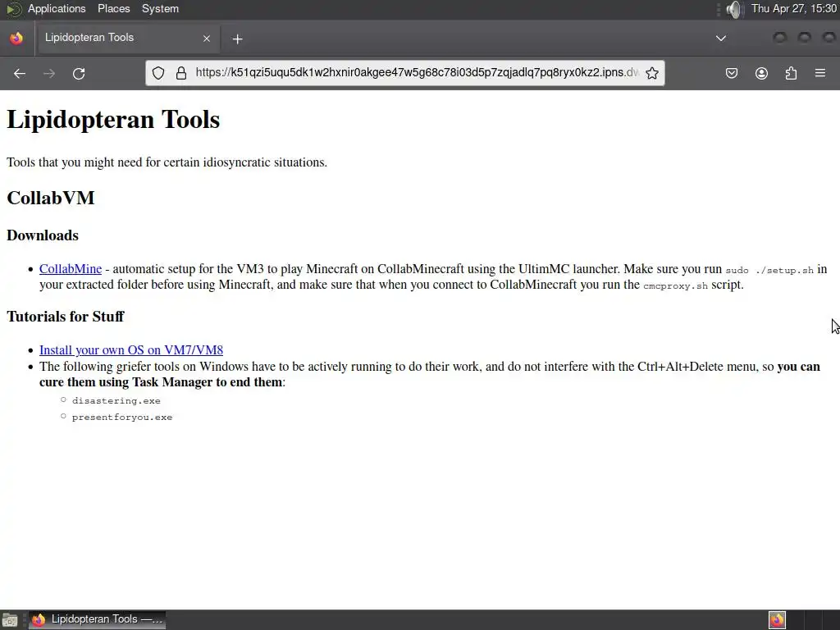Open Install your own OS on VM7/VM8

click(130, 349)
